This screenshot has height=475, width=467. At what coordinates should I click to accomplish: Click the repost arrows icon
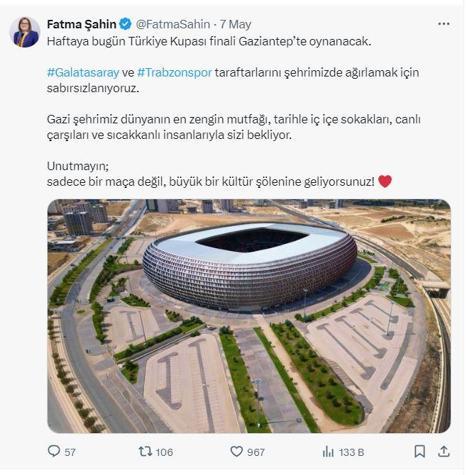pyautogui.click(x=145, y=452)
